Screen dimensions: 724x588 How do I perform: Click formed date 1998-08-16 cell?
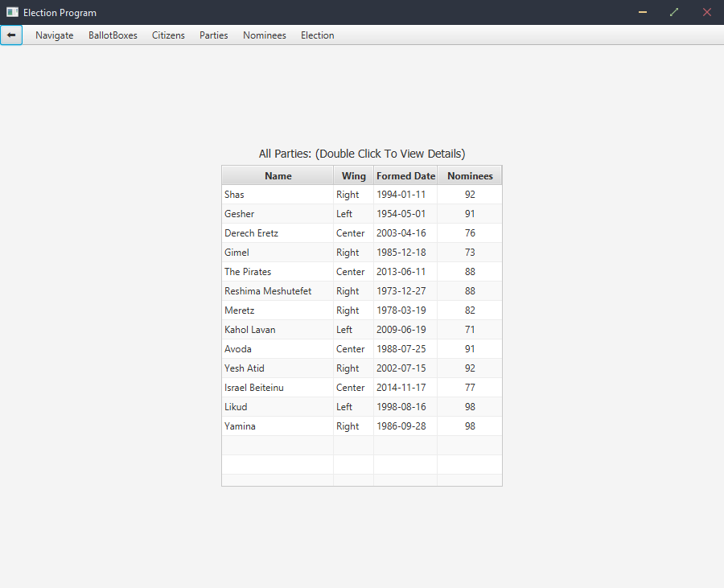click(x=405, y=407)
